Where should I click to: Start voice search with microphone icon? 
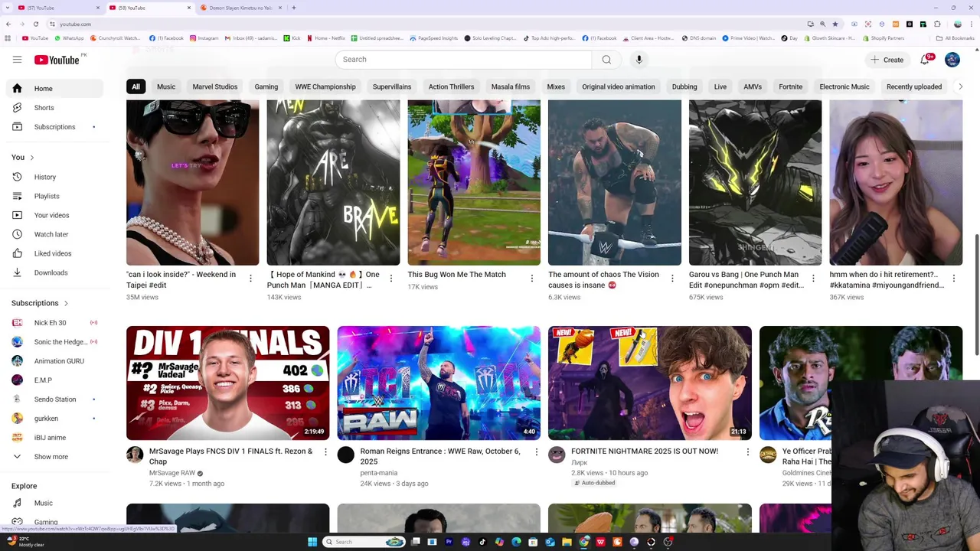(639, 60)
